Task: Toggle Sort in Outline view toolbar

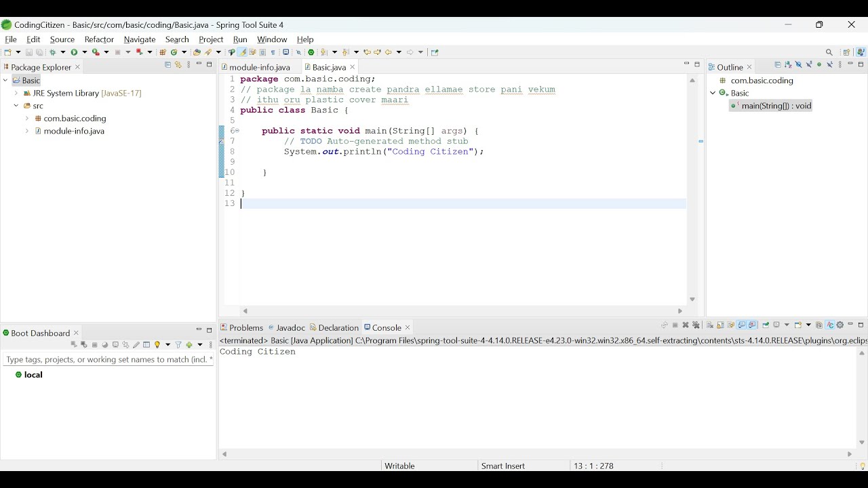Action: (x=788, y=65)
